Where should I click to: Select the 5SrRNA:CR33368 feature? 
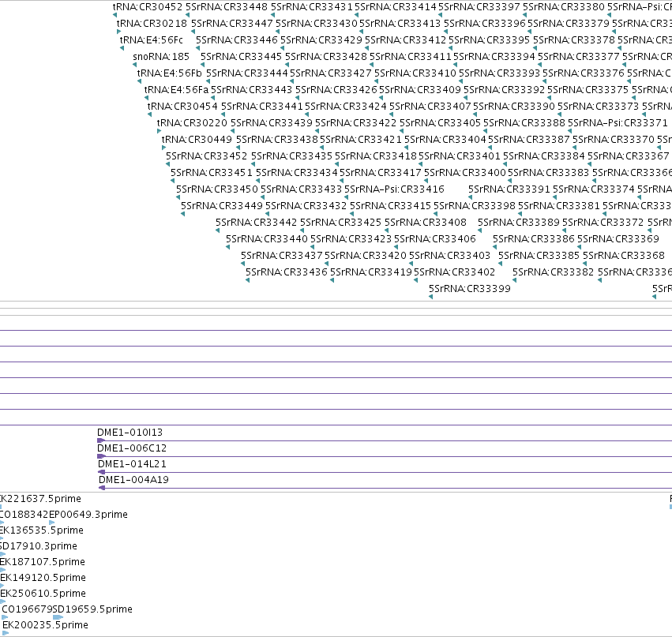click(x=624, y=255)
